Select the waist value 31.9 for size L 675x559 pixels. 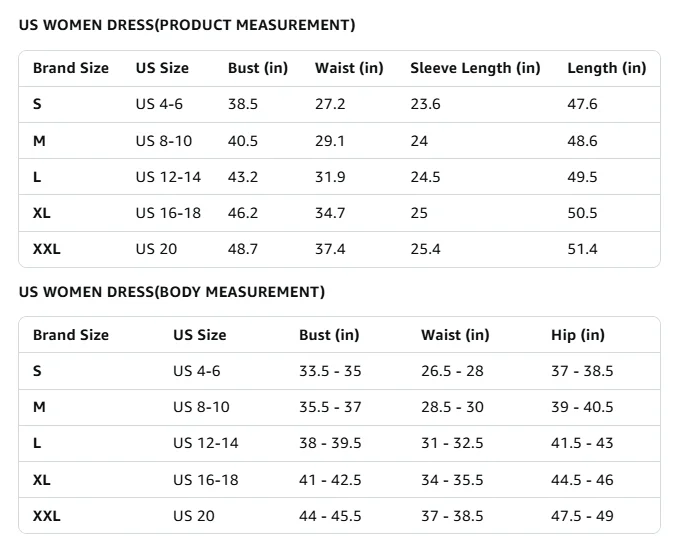click(x=330, y=177)
